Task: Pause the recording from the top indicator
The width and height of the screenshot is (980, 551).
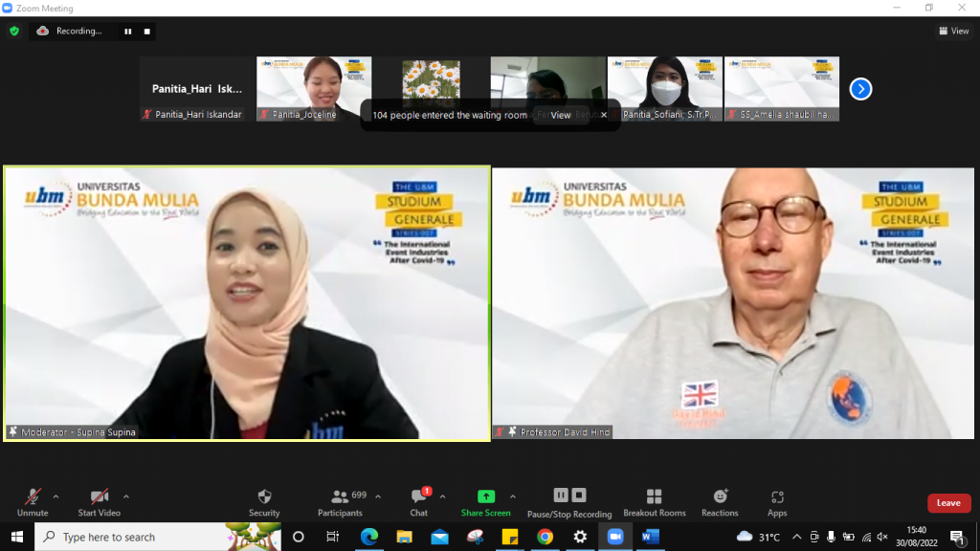Action: [128, 32]
